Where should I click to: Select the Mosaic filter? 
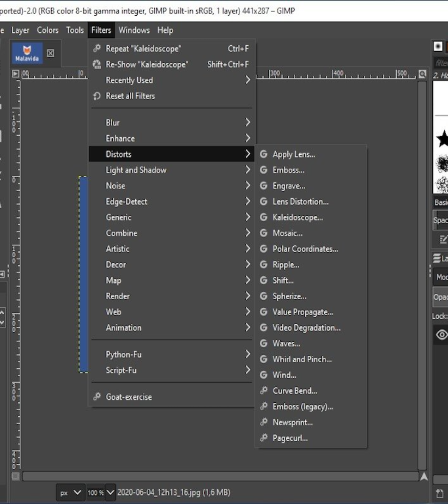pyautogui.click(x=311, y=233)
